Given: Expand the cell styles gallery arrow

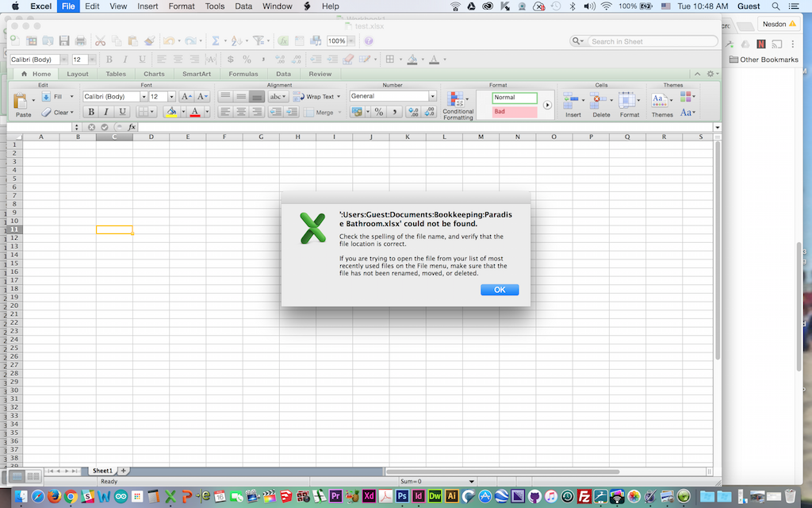Looking at the screenshot, I should pos(547,105).
